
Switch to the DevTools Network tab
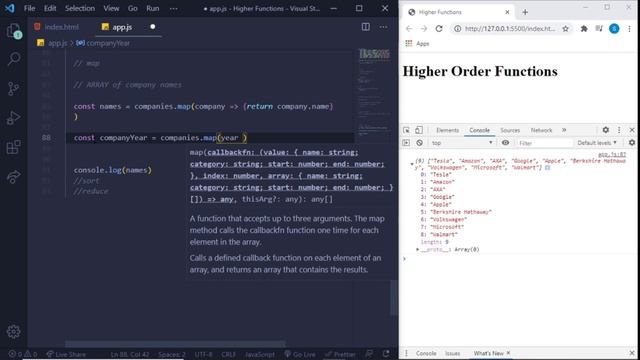tap(541, 130)
